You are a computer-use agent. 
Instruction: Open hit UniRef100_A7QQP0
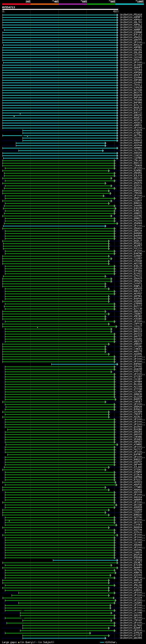[x=131, y=133]
